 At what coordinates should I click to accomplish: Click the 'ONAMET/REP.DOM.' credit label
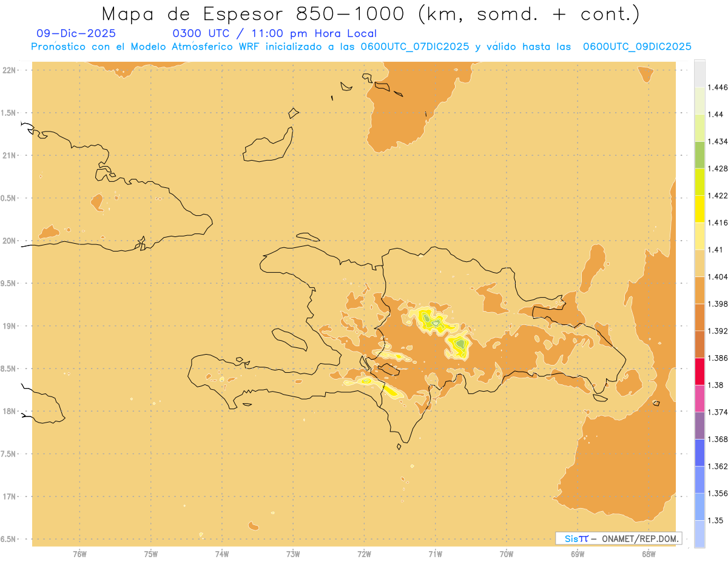(640, 538)
